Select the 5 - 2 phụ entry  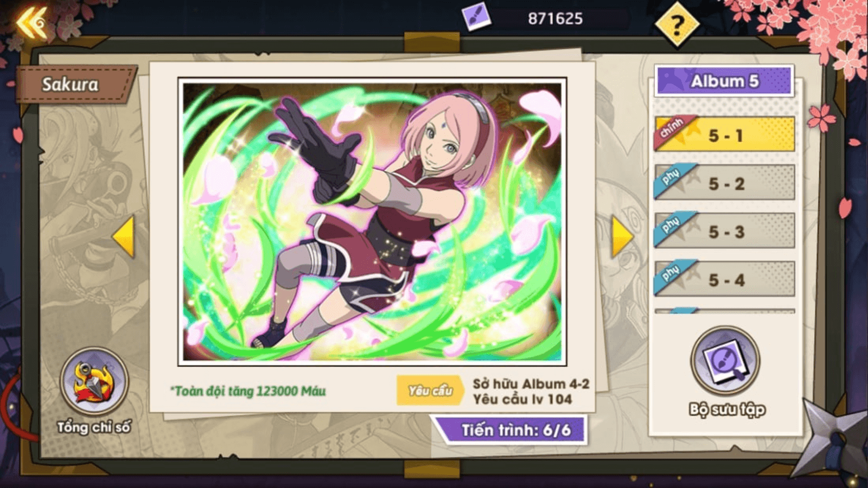(725, 182)
